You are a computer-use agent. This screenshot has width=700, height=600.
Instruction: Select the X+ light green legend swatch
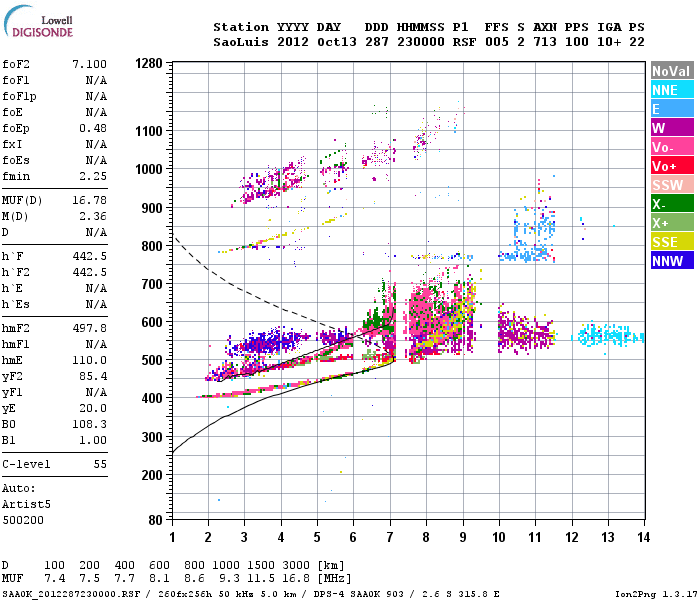coord(672,223)
